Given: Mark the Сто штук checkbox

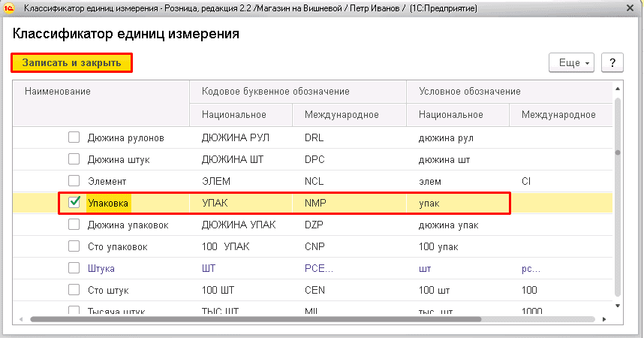Looking at the screenshot, I should click(x=74, y=290).
